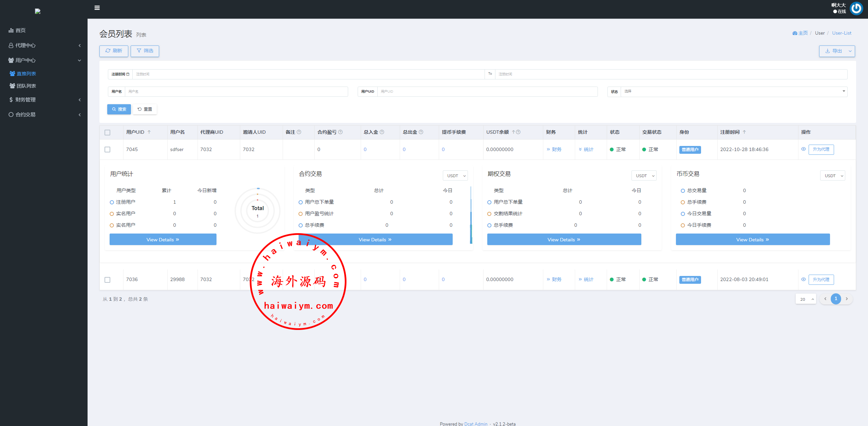The height and width of the screenshot is (426, 868).
Task: Open the 状态 filter dropdown
Action: [733, 91]
